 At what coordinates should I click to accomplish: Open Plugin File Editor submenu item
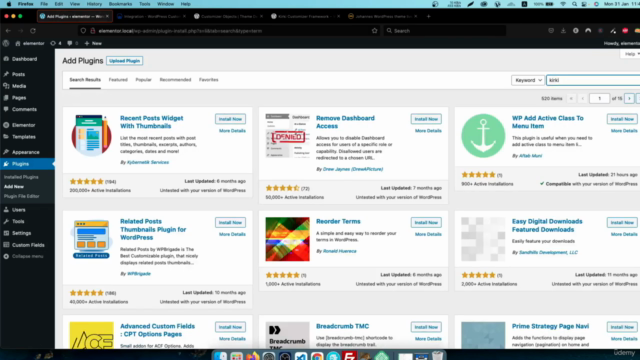tap(22, 196)
